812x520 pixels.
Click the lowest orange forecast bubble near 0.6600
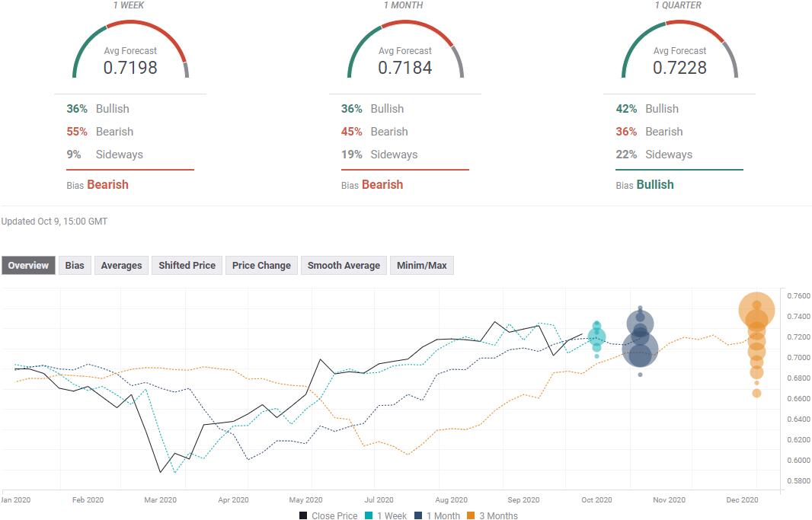(756, 393)
